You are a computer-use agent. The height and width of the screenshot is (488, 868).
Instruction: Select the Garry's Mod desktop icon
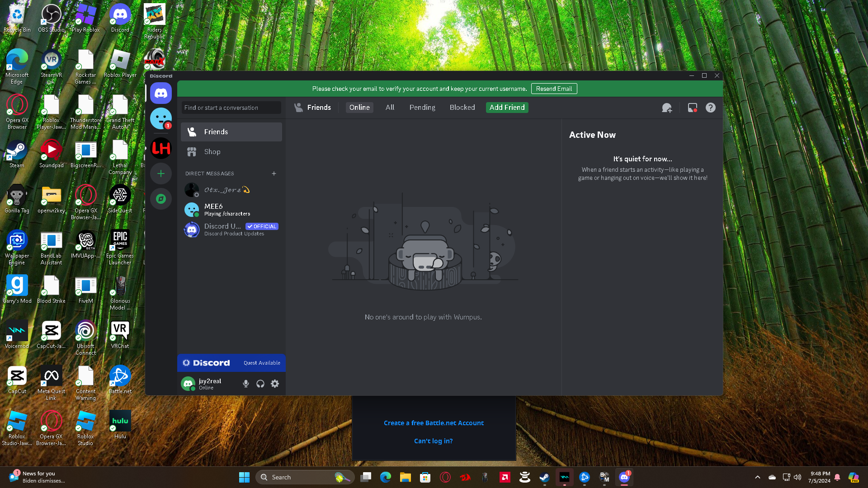(17, 290)
